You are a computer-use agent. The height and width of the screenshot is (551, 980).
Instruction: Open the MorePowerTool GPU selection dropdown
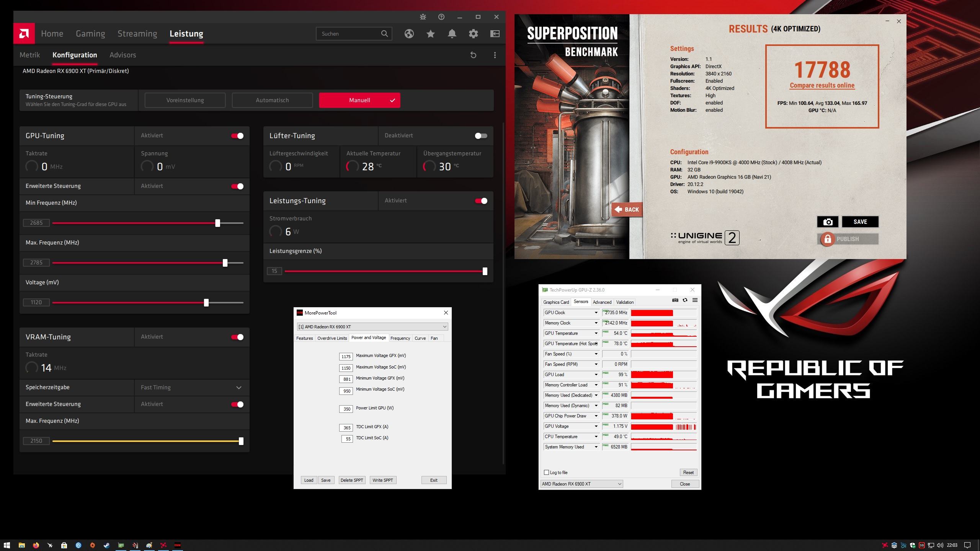(x=372, y=327)
